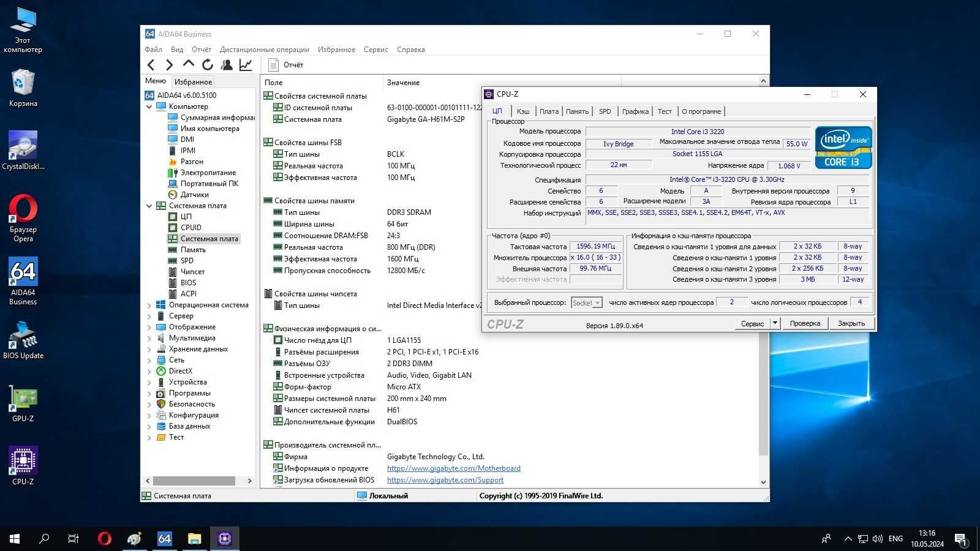Open the notification center icon
Viewport: 980px width, 551px height.
(960, 539)
